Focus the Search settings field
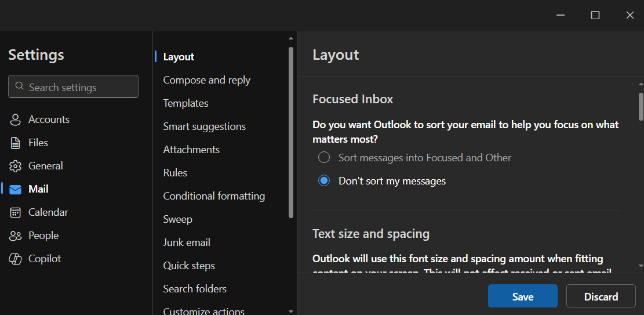Screen dimensions: 644x315 [73, 86]
